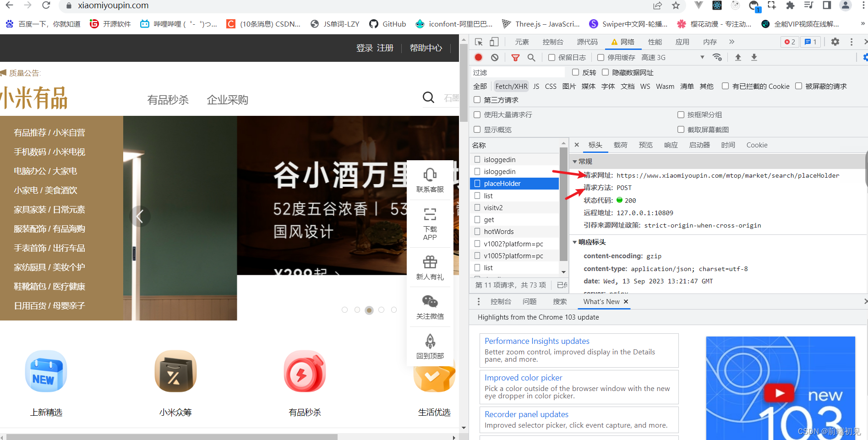Check 隐藏数据网址 option

point(606,72)
